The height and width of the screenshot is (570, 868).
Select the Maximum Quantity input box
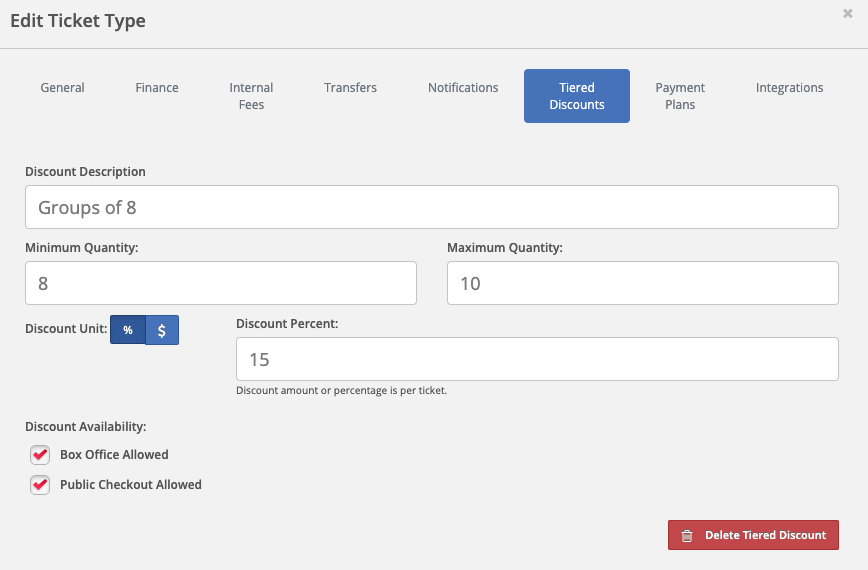[x=643, y=283]
